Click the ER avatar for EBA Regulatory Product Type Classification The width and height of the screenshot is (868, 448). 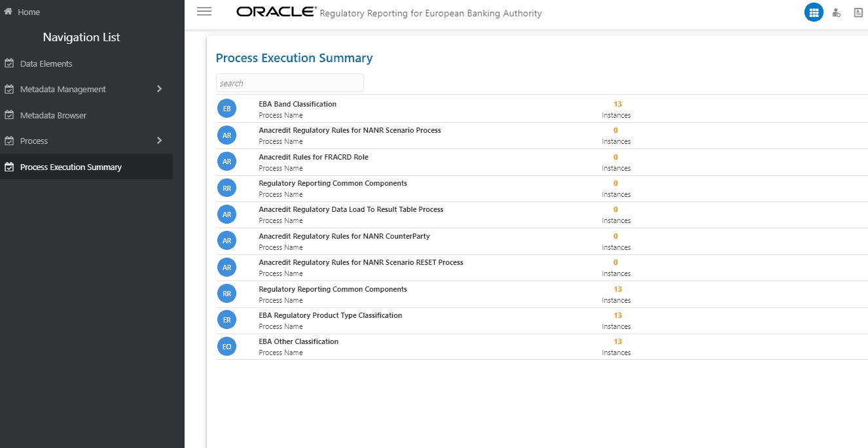tap(226, 319)
